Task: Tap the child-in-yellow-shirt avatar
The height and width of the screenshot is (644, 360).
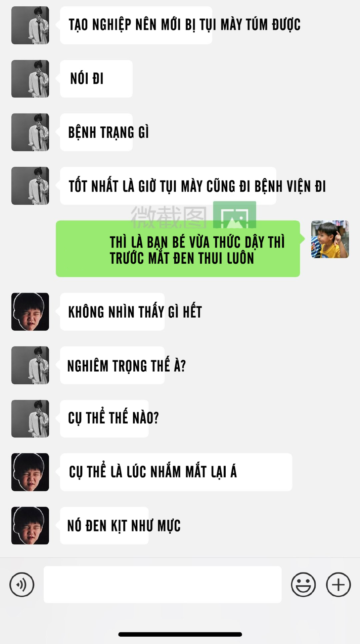Action: [x=330, y=239]
